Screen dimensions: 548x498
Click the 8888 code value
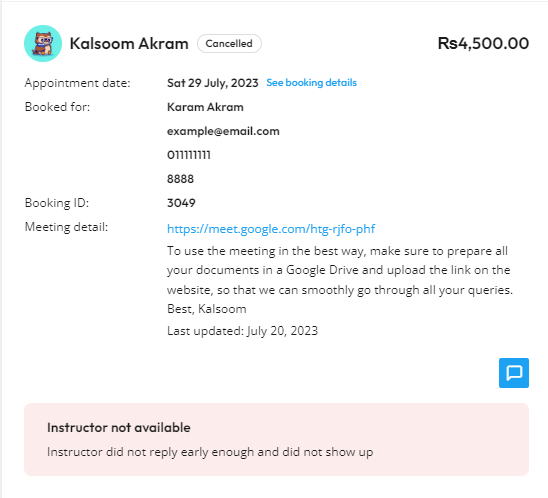point(180,179)
